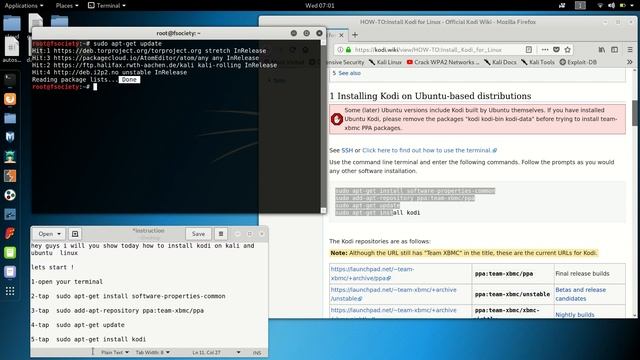Click "ppa:team-xbmc/unstable" table cell
The height and width of the screenshot is (360, 640).
[512, 294]
